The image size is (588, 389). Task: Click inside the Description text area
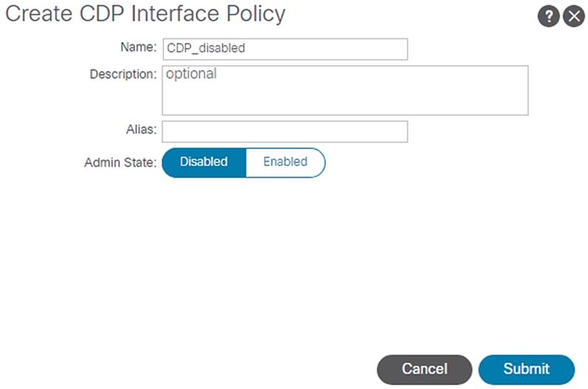pos(344,96)
